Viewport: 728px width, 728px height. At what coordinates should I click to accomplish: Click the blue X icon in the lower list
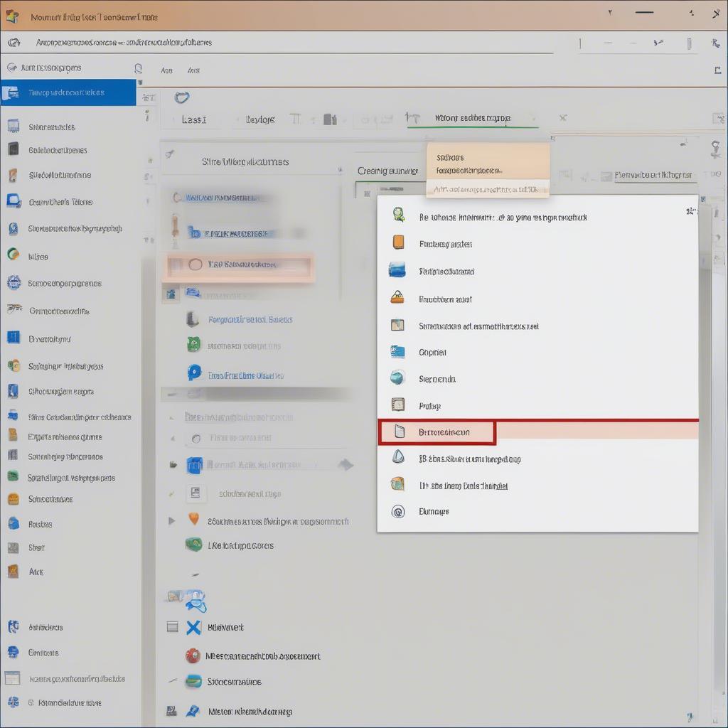pyautogui.click(x=193, y=627)
